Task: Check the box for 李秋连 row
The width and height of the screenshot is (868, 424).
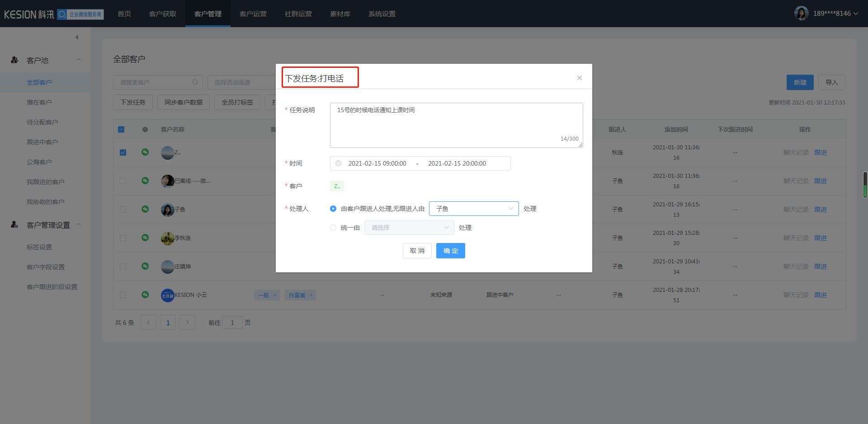Action: point(123,238)
